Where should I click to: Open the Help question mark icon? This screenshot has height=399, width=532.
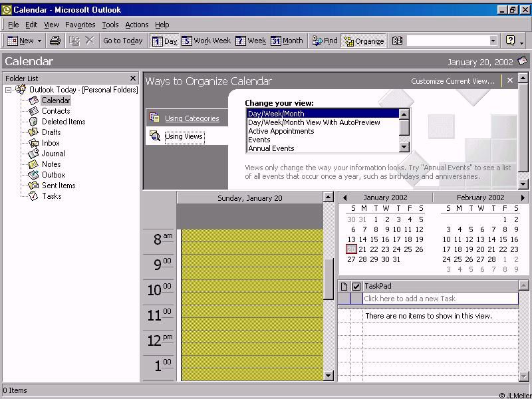pos(510,41)
